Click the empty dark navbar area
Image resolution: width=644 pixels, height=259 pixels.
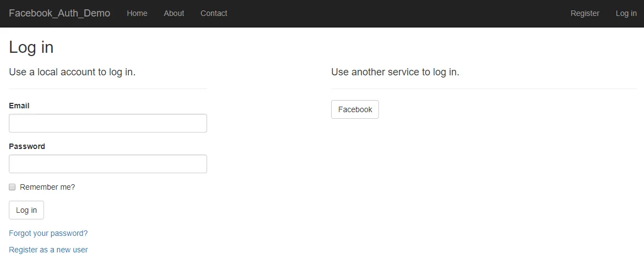397,13
